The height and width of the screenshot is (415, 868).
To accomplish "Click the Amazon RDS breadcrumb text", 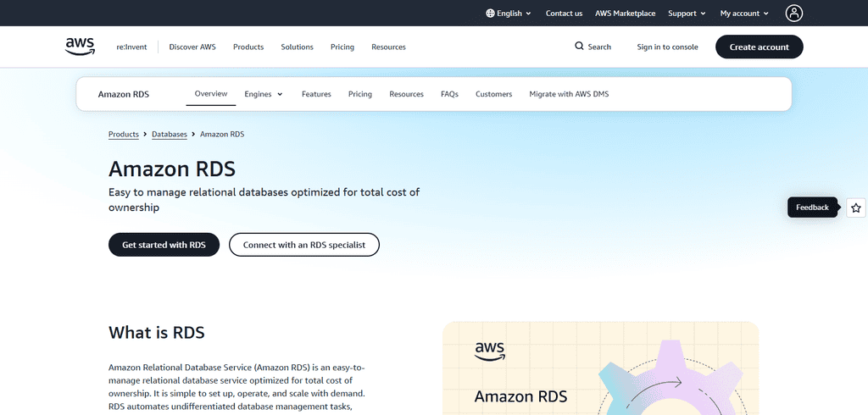I will click(222, 135).
